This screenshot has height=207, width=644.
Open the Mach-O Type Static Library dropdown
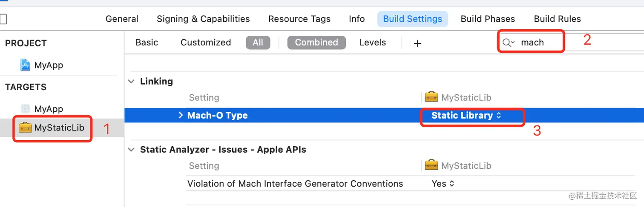coord(466,115)
